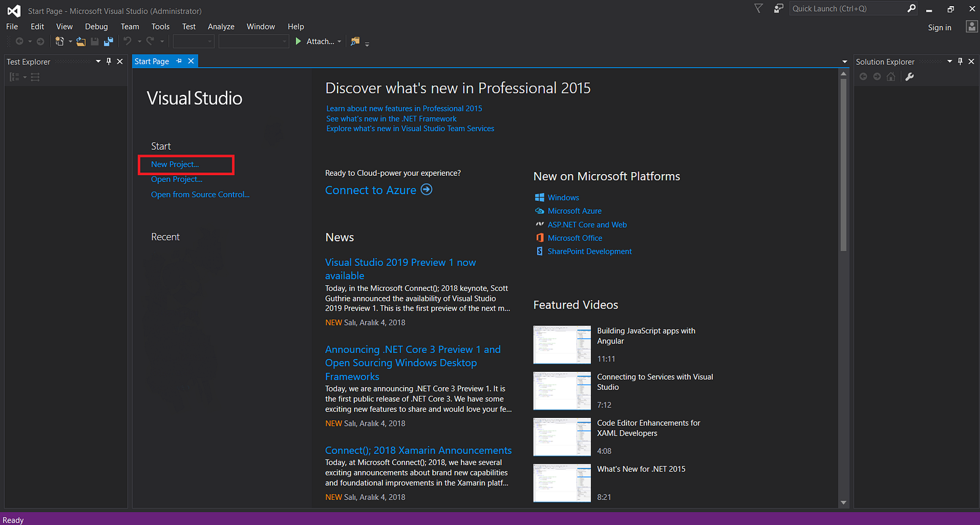The height and width of the screenshot is (525, 980).
Task: Click the SharePoint logo icon
Action: 540,251
